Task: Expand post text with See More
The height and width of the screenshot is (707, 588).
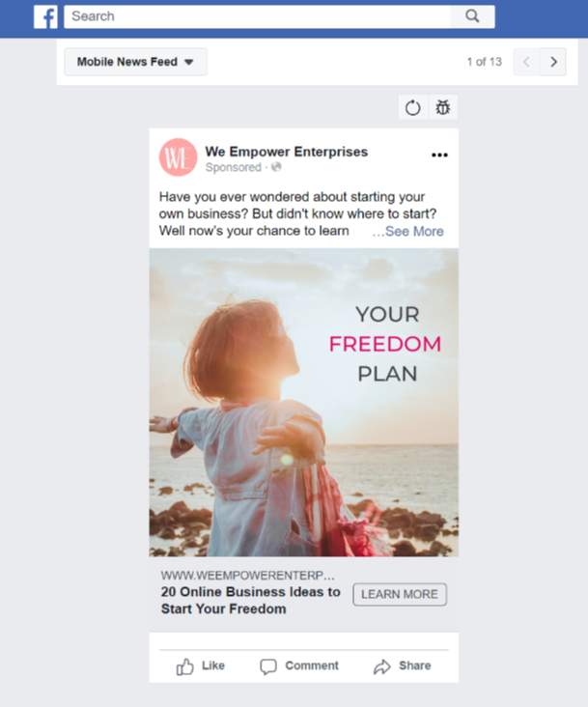Action: click(x=408, y=231)
